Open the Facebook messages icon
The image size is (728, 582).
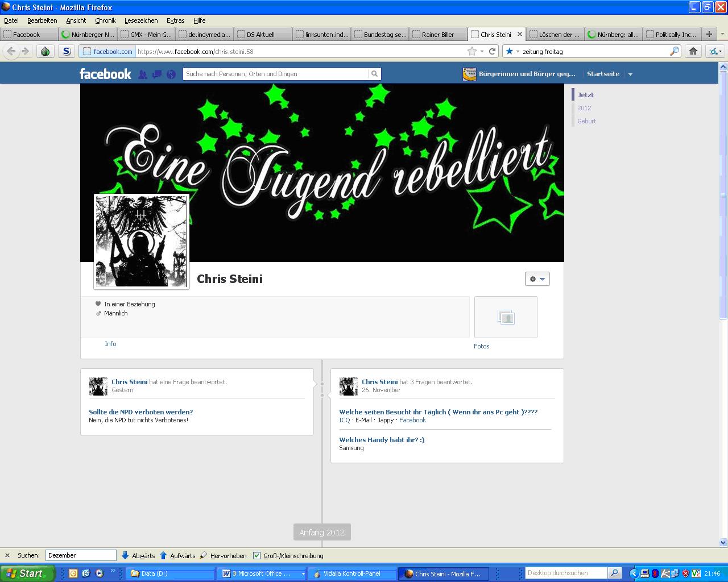tap(157, 74)
